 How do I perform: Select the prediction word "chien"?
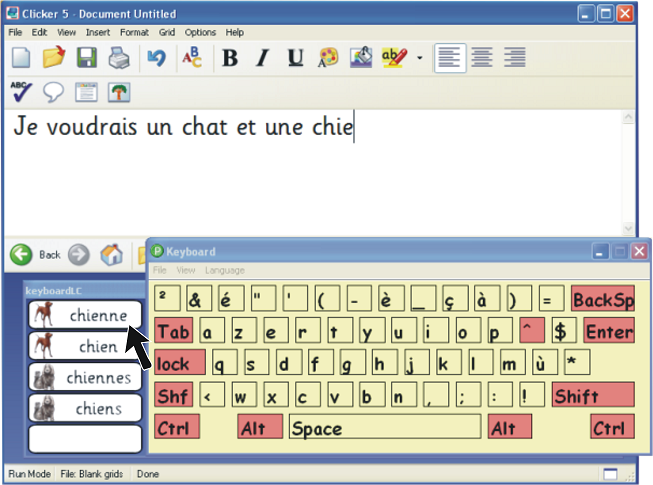point(85,346)
